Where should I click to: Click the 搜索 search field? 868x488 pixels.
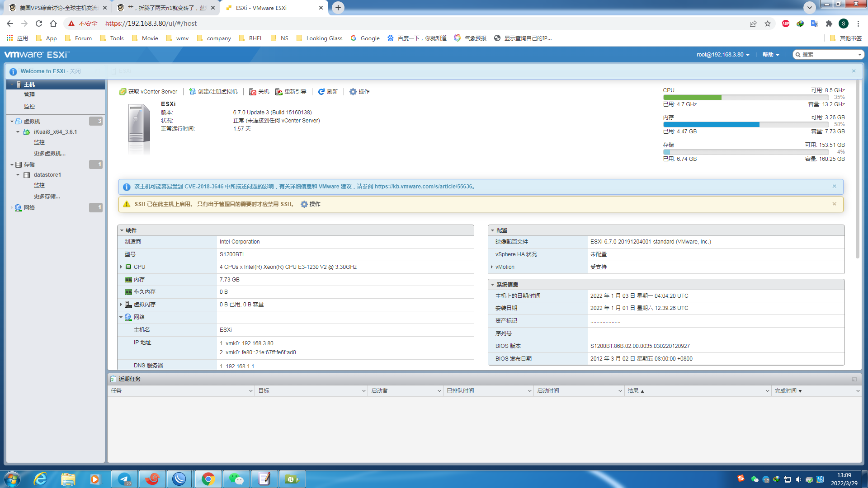click(828, 55)
